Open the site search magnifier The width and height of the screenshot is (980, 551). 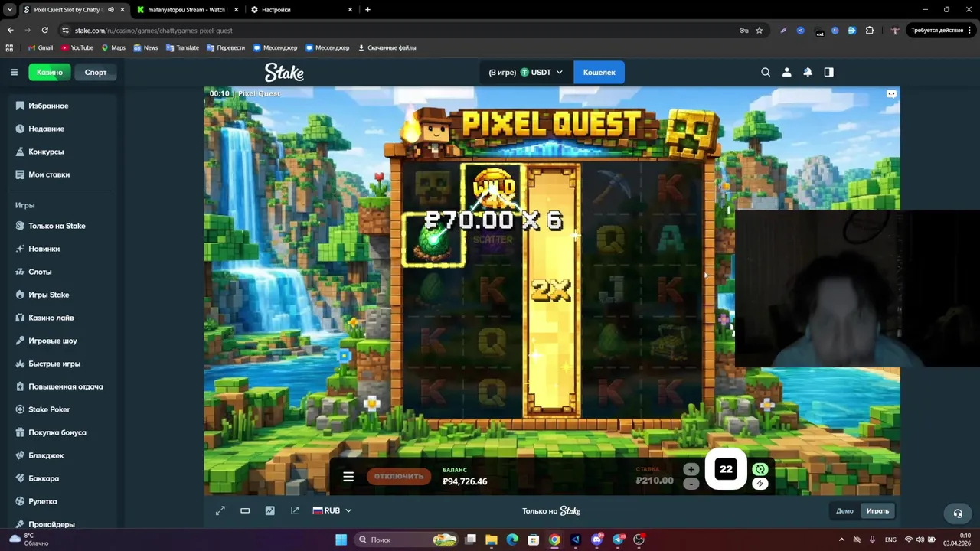tap(766, 72)
